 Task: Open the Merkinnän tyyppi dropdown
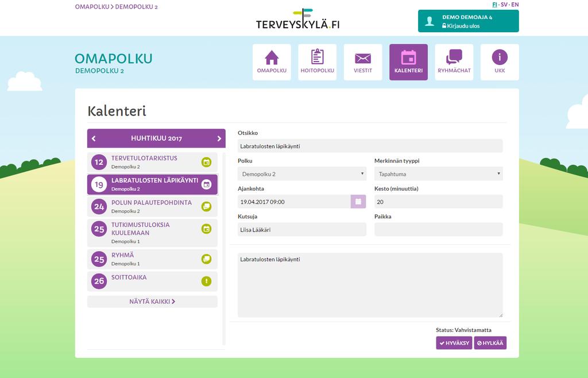point(438,173)
